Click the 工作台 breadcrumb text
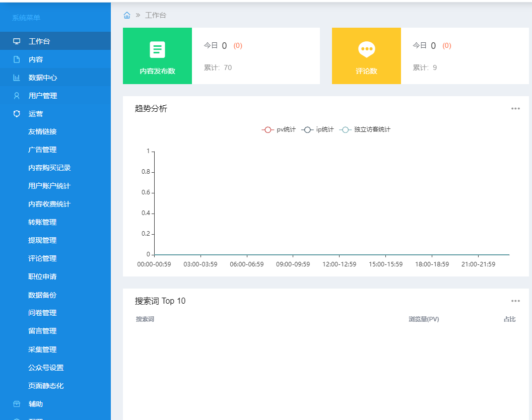Image resolution: width=532 pixels, height=420 pixels. pyautogui.click(x=156, y=15)
